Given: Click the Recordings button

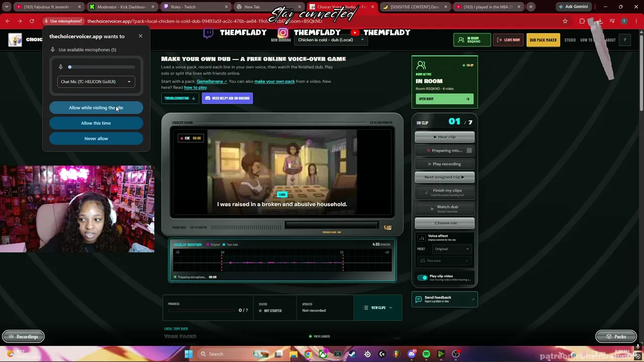Looking at the screenshot, I should [x=23, y=337].
